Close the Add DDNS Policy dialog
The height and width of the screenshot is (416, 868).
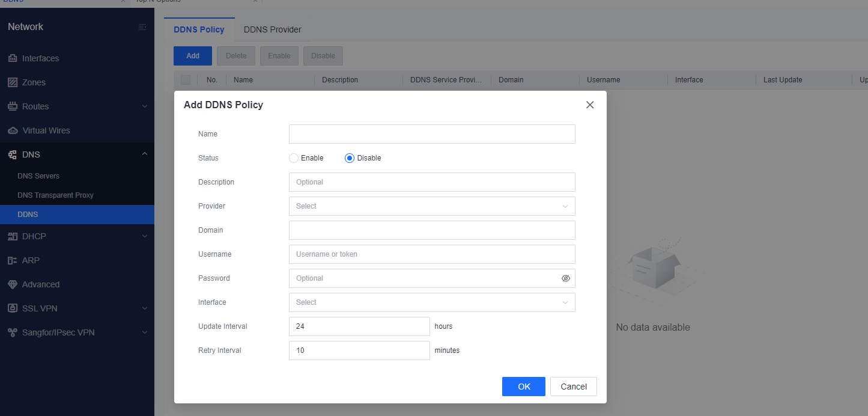(590, 105)
